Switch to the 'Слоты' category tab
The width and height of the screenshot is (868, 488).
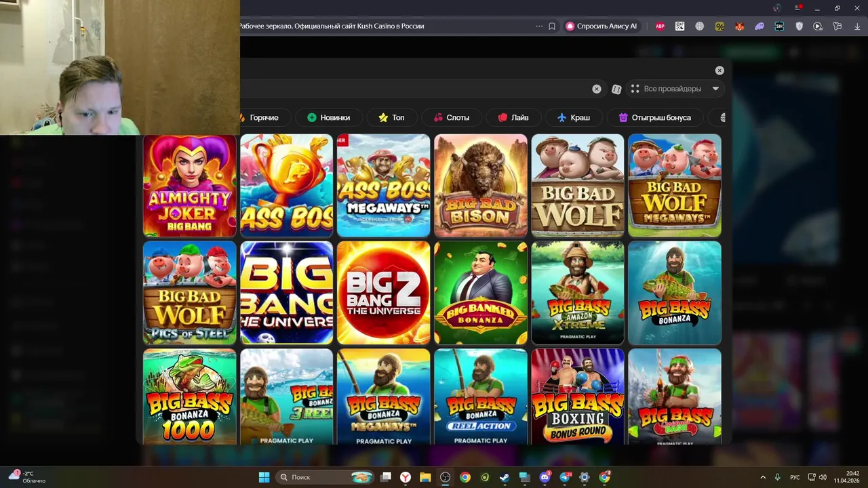[452, 117]
